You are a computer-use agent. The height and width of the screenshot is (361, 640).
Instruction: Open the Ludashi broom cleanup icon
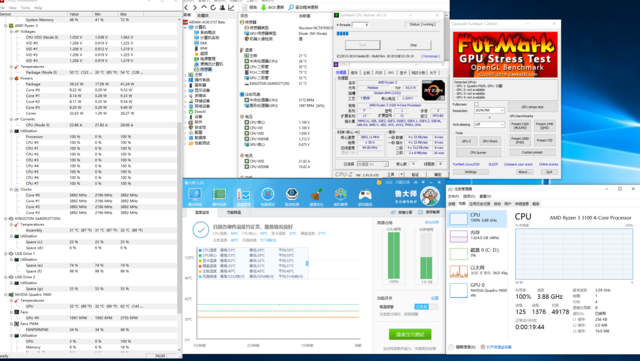[x=316, y=195]
